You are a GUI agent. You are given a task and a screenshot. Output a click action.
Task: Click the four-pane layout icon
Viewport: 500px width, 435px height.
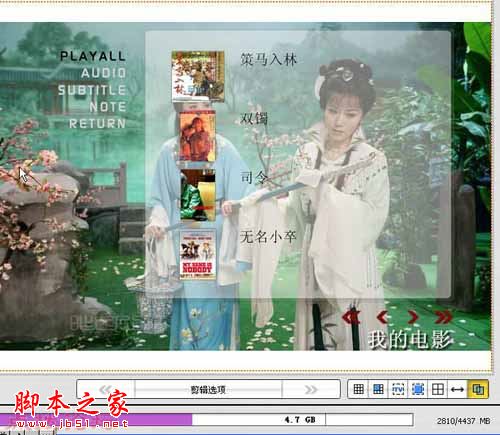(437, 389)
